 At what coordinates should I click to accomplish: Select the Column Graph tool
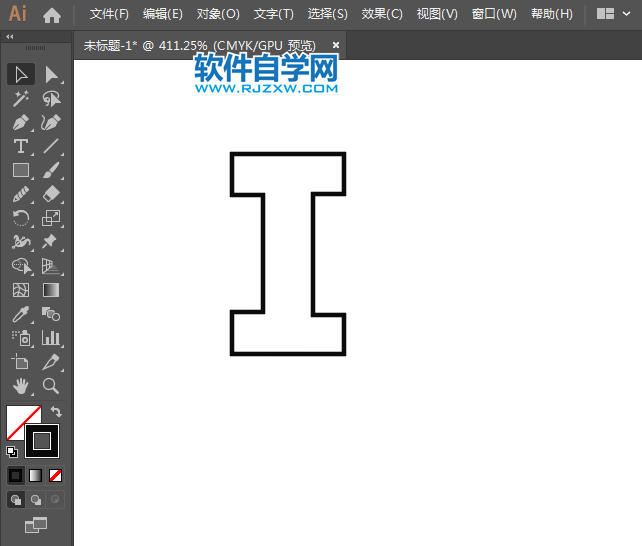coord(51,338)
